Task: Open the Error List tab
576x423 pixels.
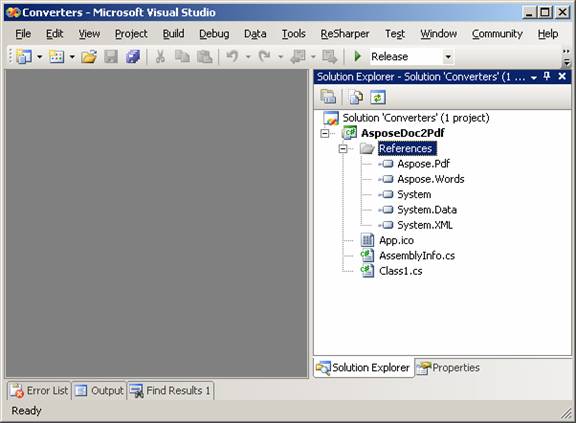Action: coord(39,391)
